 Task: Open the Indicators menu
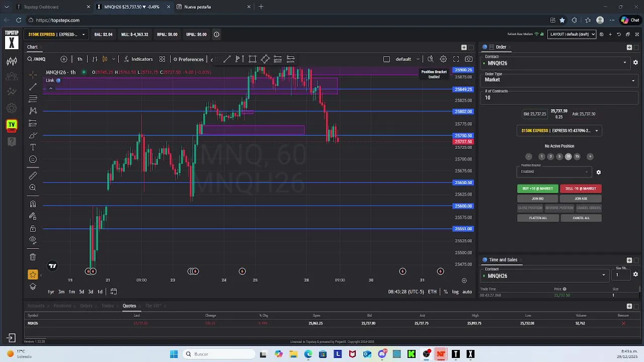(x=138, y=59)
